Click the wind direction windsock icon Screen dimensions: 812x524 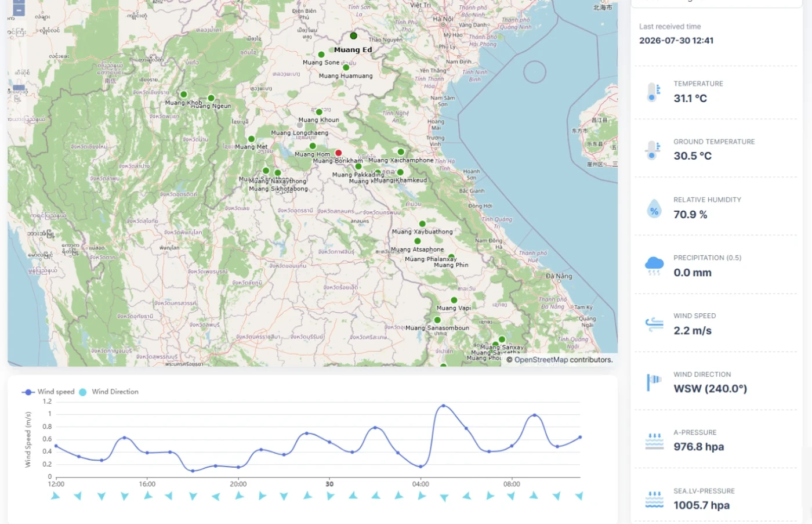point(654,382)
